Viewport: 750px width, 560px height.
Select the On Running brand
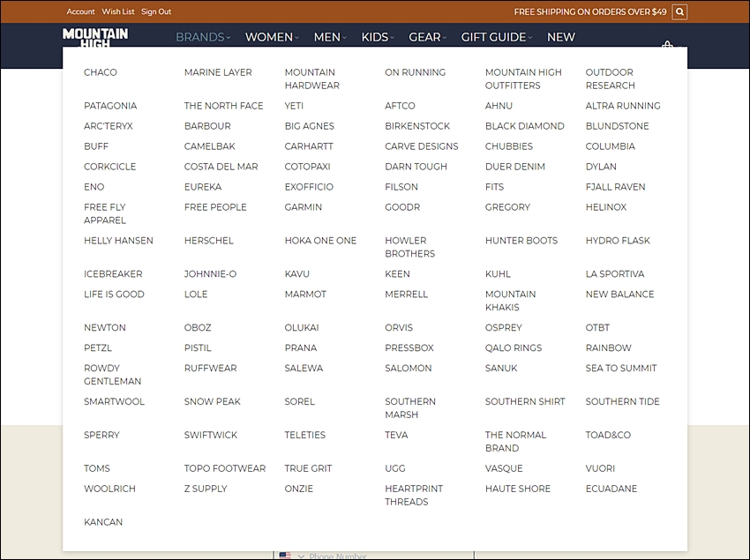pyautogui.click(x=416, y=72)
